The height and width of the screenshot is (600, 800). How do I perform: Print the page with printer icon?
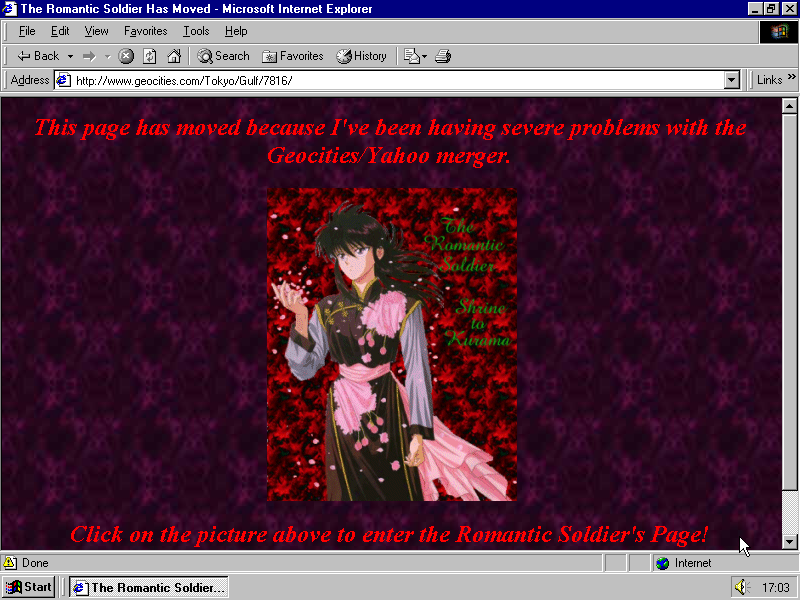(443, 56)
